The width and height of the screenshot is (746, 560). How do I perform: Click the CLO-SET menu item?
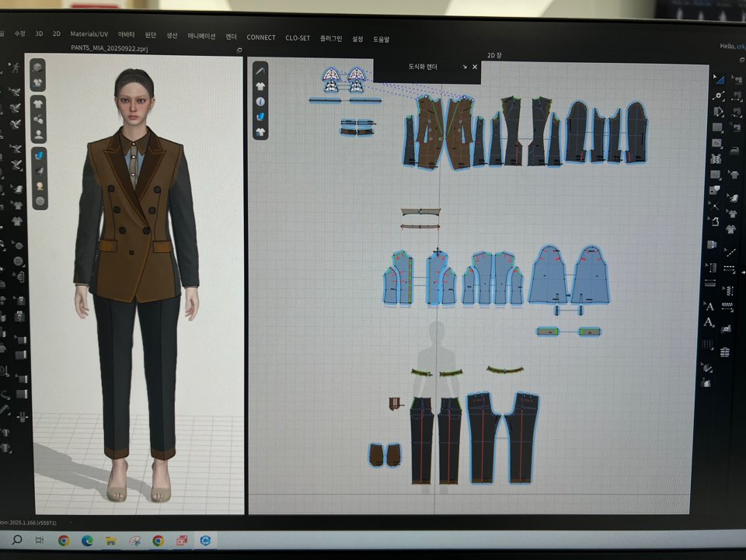click(x=297, y=37)
